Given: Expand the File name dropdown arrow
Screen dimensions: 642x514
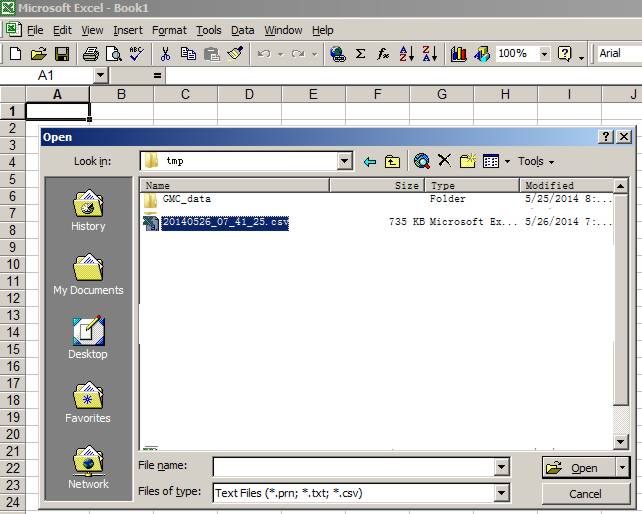Looking at the screenshot, I should 502,467.
